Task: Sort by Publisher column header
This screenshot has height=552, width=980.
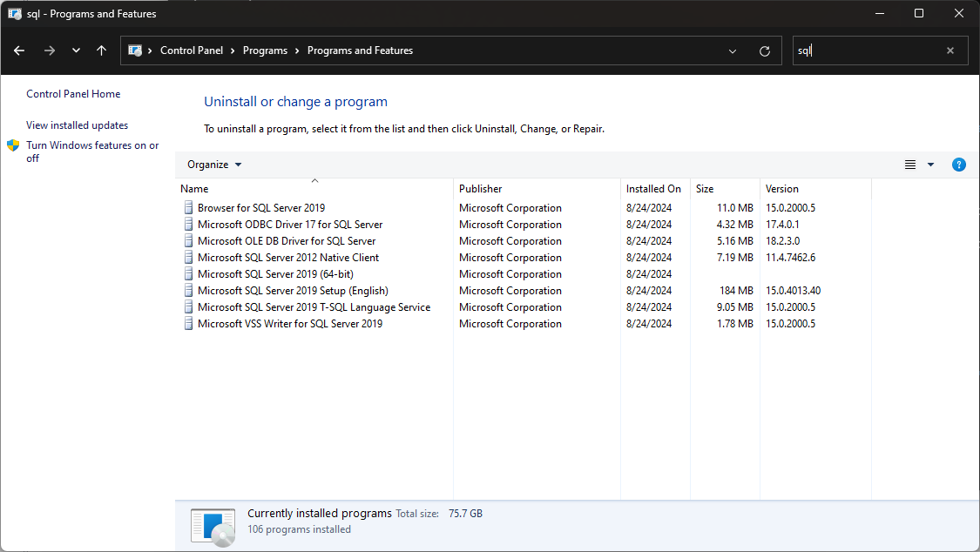Action: tap(537, 189)
